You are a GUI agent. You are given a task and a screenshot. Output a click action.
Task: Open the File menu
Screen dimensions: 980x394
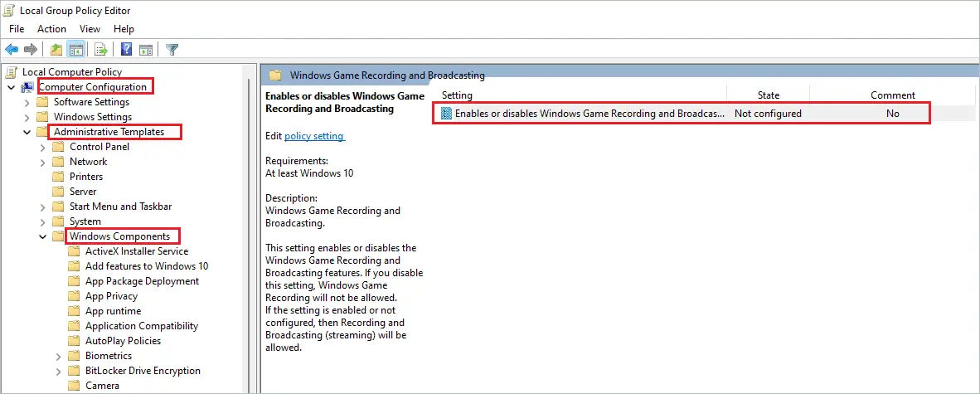[17, 29]
